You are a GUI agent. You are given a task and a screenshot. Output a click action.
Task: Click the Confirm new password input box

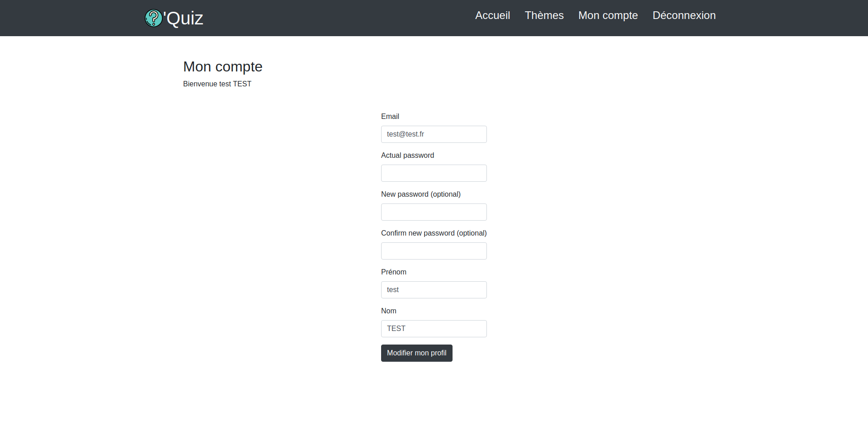coord(434,251)
